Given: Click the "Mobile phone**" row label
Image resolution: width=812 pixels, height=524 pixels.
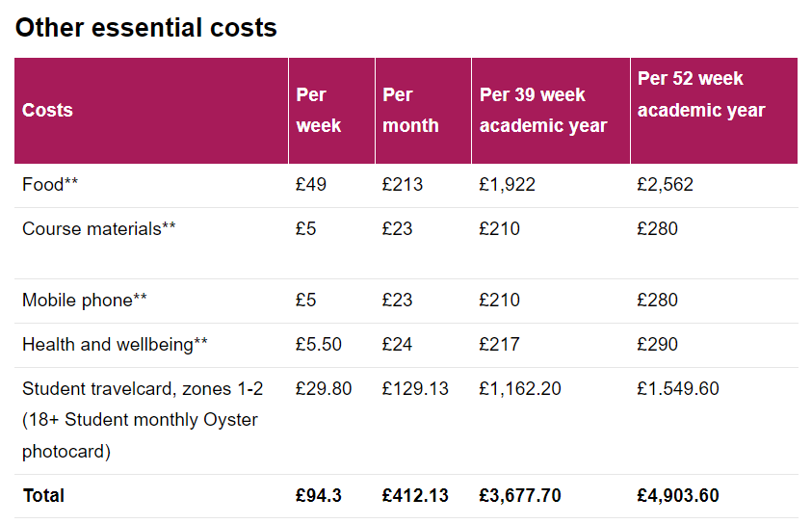Looking at the screenshot, I should click(x=85, y=300).
